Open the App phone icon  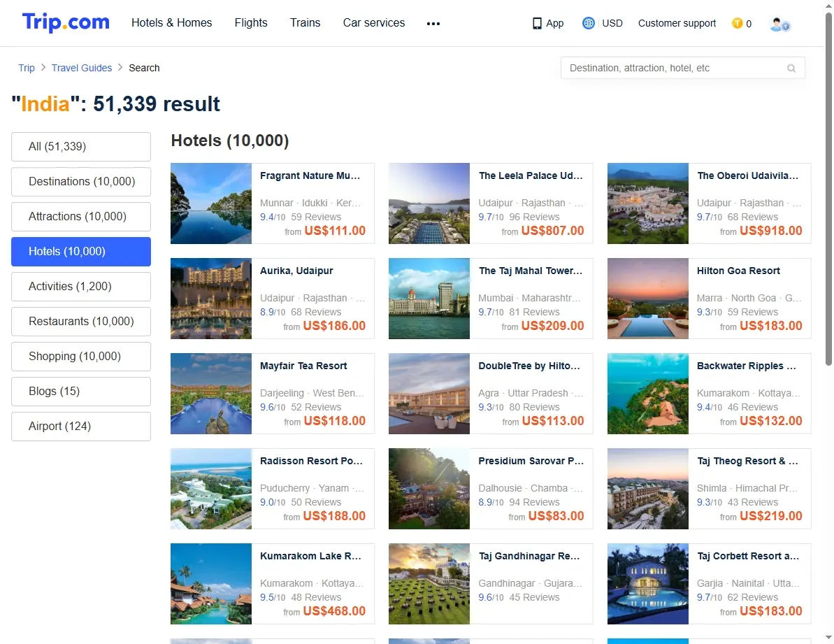(x=537, y=23)
